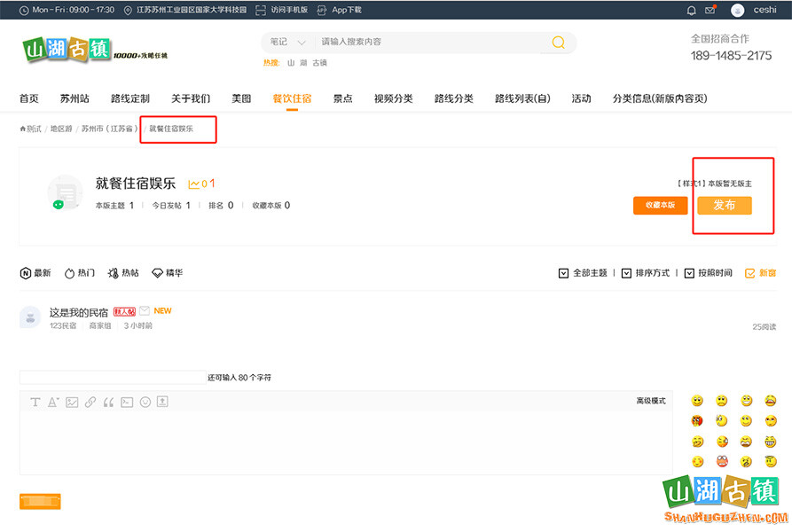Expand the 排序方式 sort dropdown
The width and height of the screenshot is (792, 532).
pos(646,273)
